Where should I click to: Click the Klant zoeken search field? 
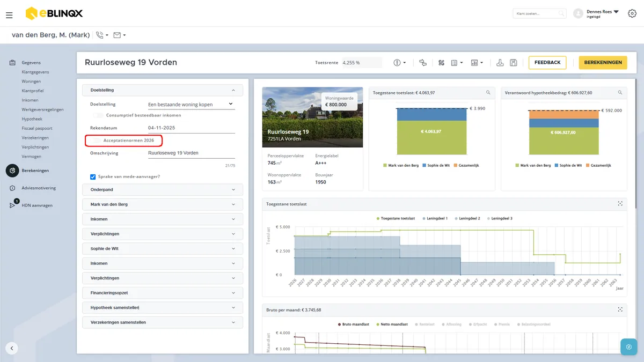click(539, 13)
